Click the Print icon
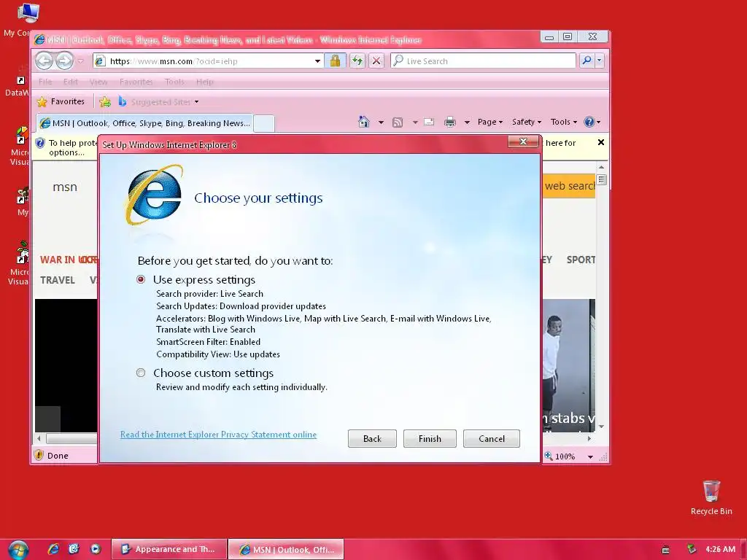 click(x=449, y=122)
